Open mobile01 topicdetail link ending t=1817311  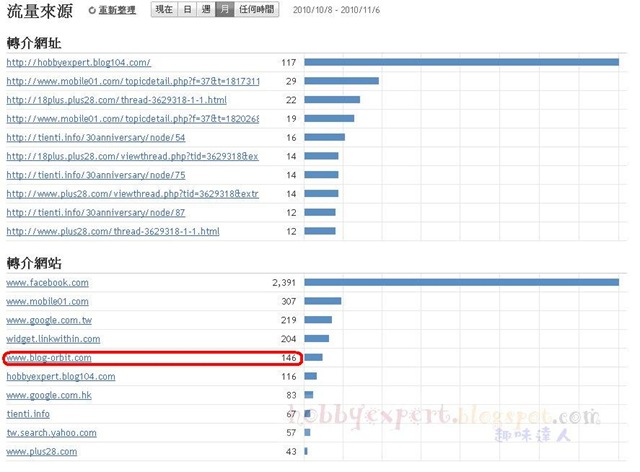pos(133,81)
